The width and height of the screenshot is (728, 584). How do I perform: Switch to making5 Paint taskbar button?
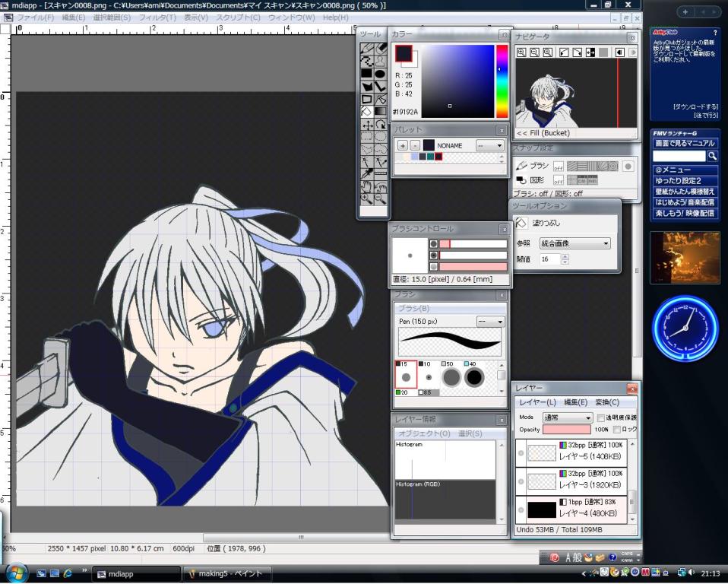(226, 574)
